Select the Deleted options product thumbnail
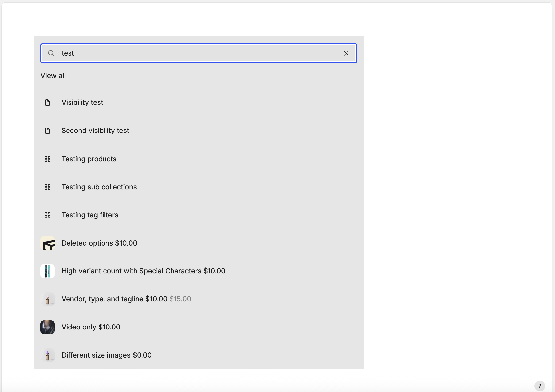Image resolution: width=555 pixels, height=392 pixels. 47,243
